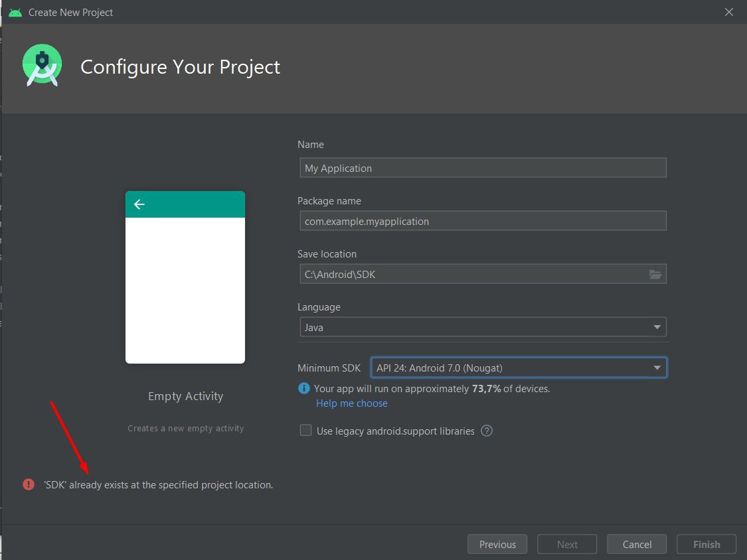This screenshot has width=747, height=560.
Task: Click the Language label
Action: click(x=319, y=307)
